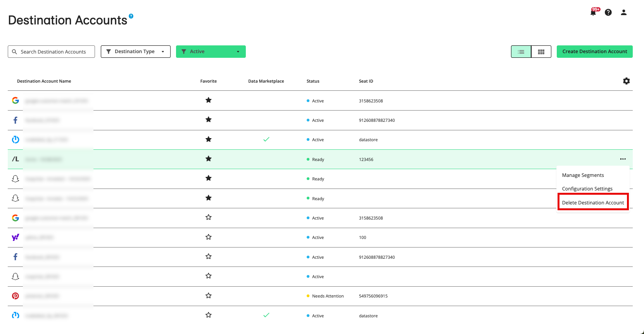This screenshot has height=334, width=644.
Task: Switch to grid view layout
Action: 541,52
